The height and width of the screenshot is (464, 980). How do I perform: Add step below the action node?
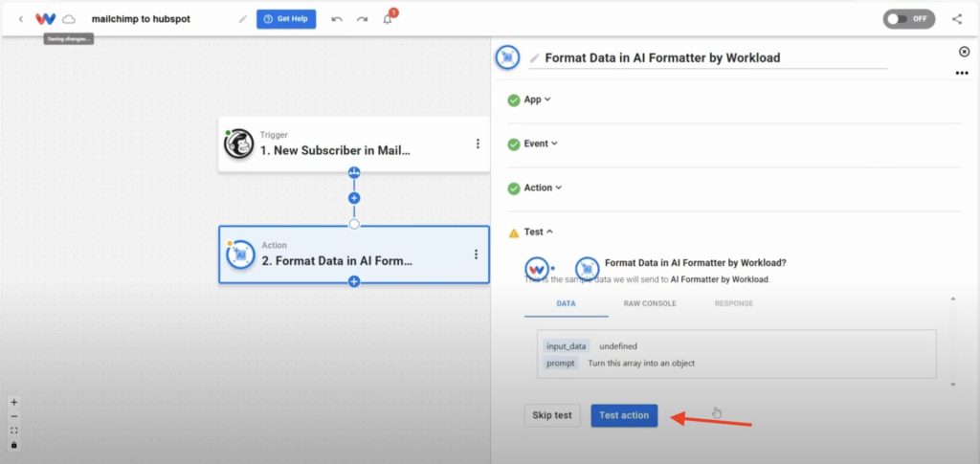[x=354, y=281]
